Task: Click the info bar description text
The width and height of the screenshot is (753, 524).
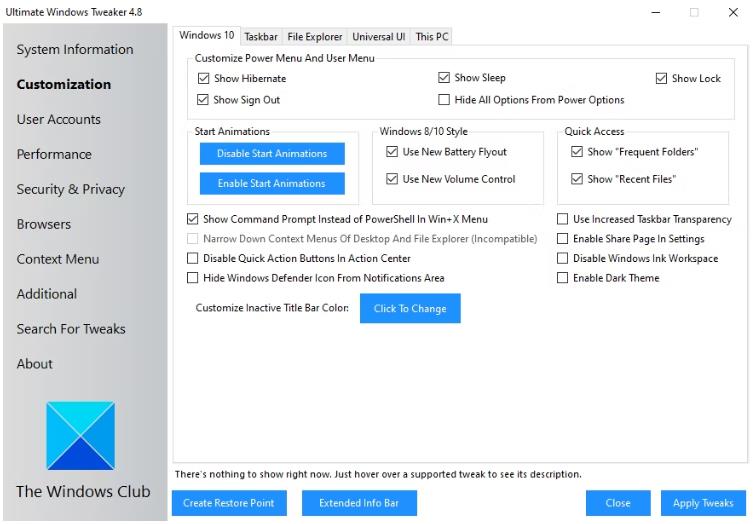Action: point(378,475)
